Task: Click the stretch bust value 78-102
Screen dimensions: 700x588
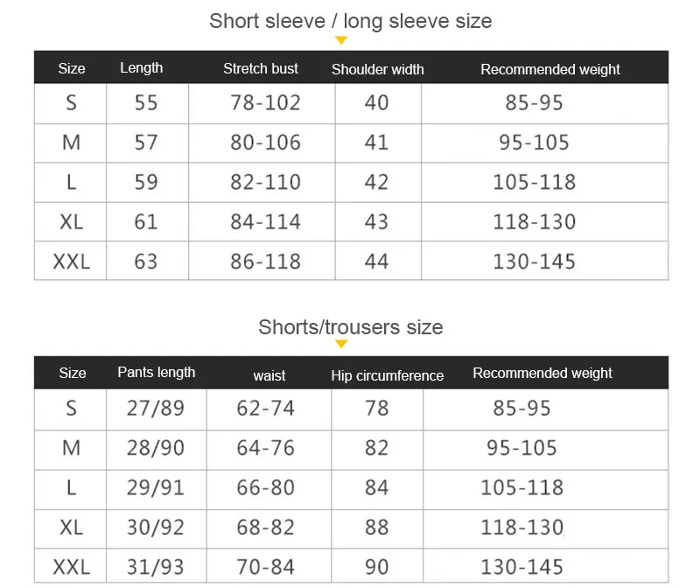Action: [x=265, y=102]
